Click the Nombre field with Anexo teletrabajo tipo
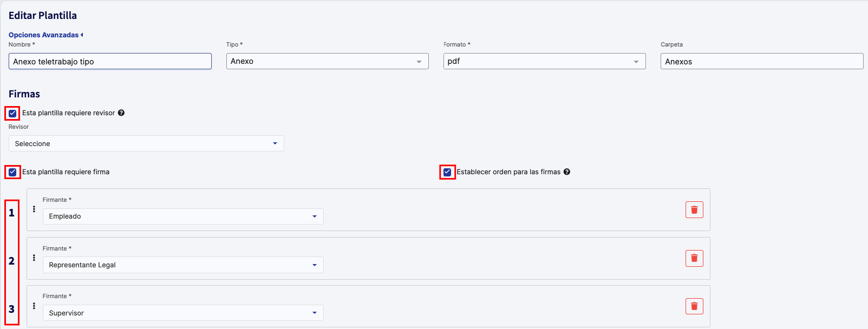 (x=110, y=62)
